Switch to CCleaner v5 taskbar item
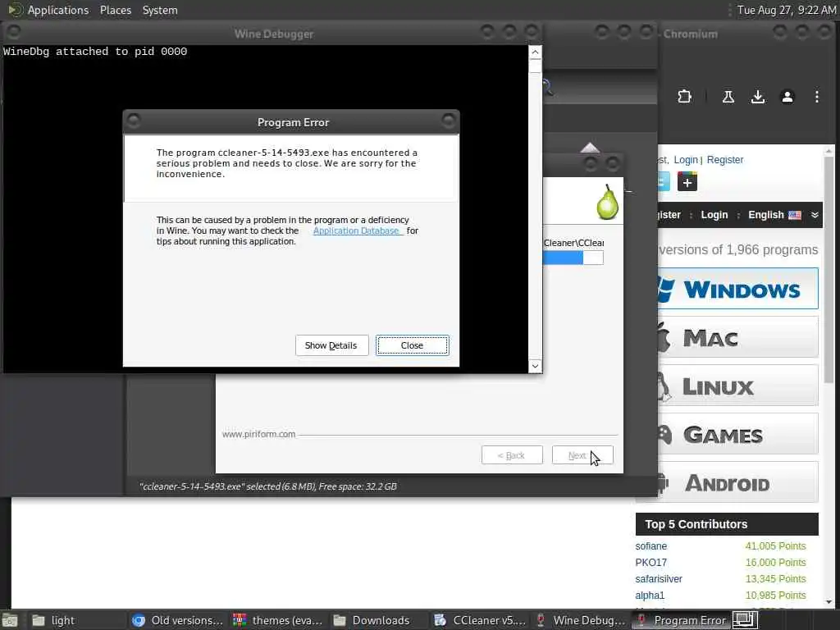The image size is (840, 630). (479, 620)
